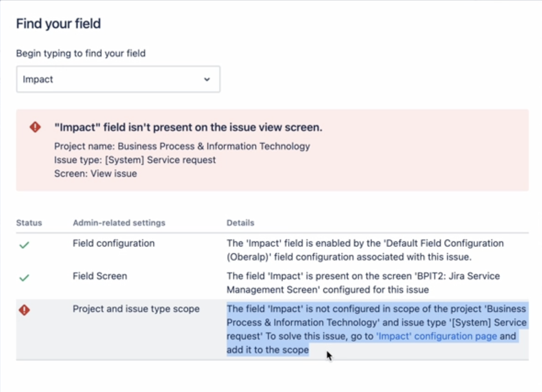Click the Default Field Configuration details text
Screen dimensions: 542x392
click(365, 250)
